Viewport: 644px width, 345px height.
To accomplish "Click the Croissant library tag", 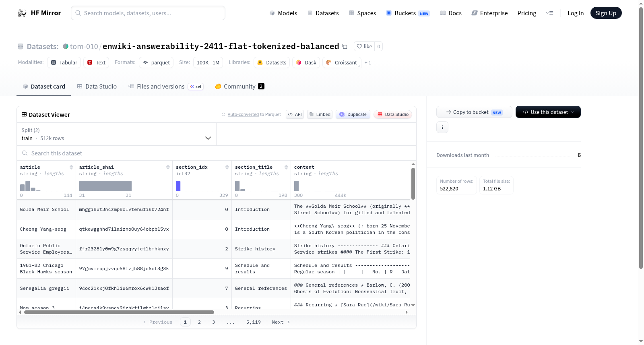I will (x=342, y=62).
